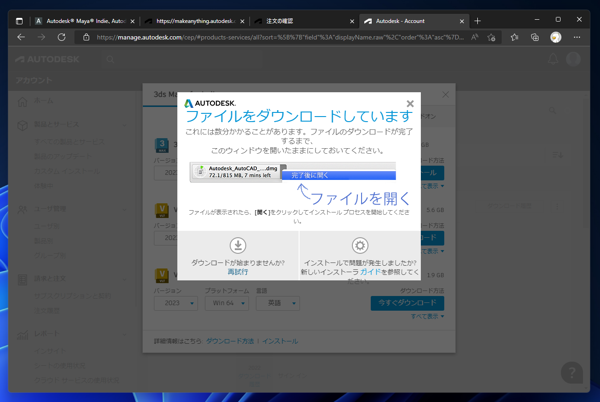Click the 3ds Max product icon
Screen dimensions: 600x402
coord(162,145)
